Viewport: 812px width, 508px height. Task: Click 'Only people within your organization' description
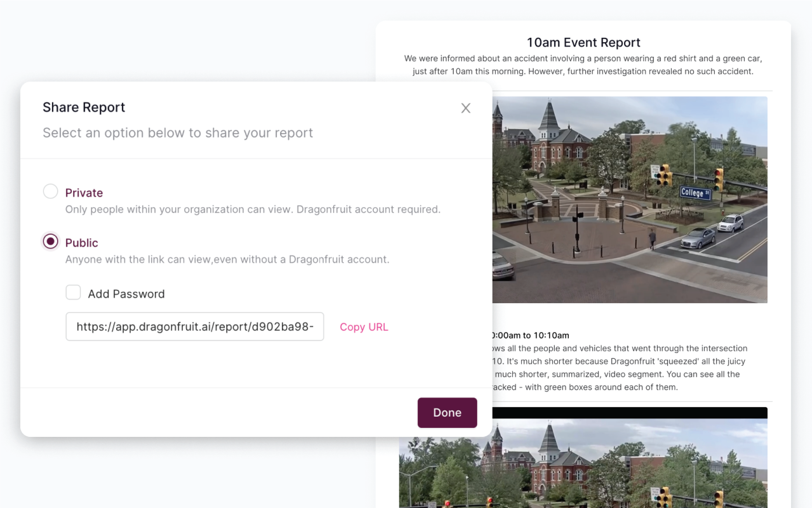point(253,209)
